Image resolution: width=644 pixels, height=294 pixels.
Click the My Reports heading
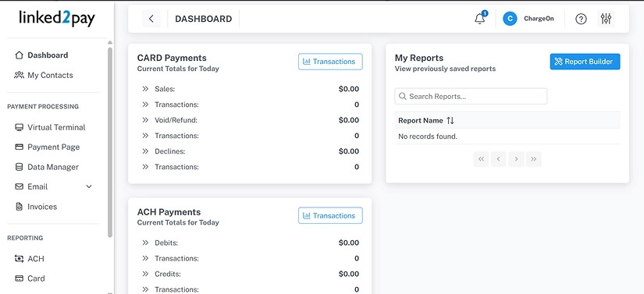419,58
